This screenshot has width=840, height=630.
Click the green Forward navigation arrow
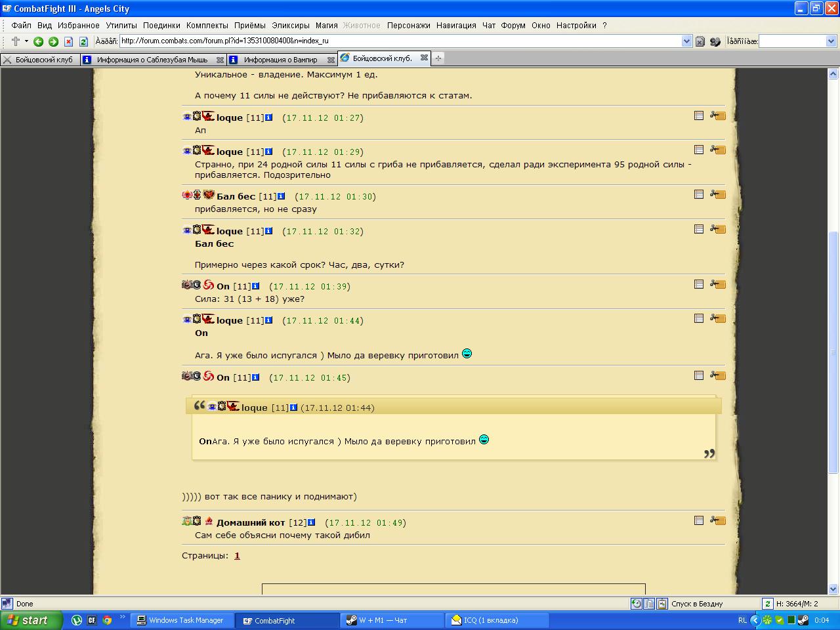tap(53, 41)
